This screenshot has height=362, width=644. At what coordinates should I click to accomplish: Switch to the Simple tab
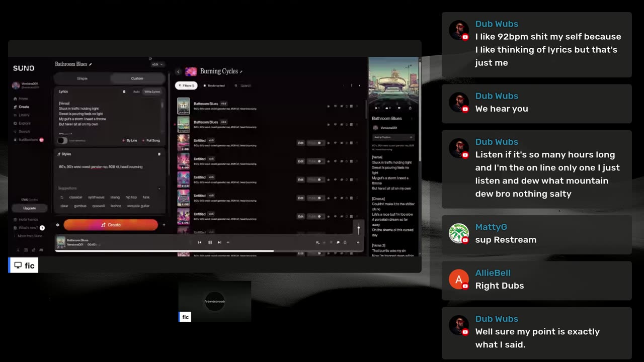click(83, 78)
